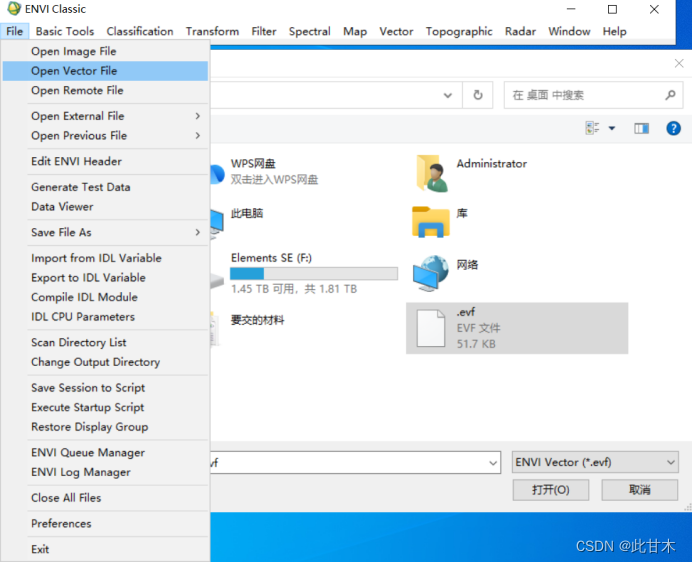Screen dimensions: 692x563
Task: Expand the filename combo box dropdown
Action: [x=493, y=463]
